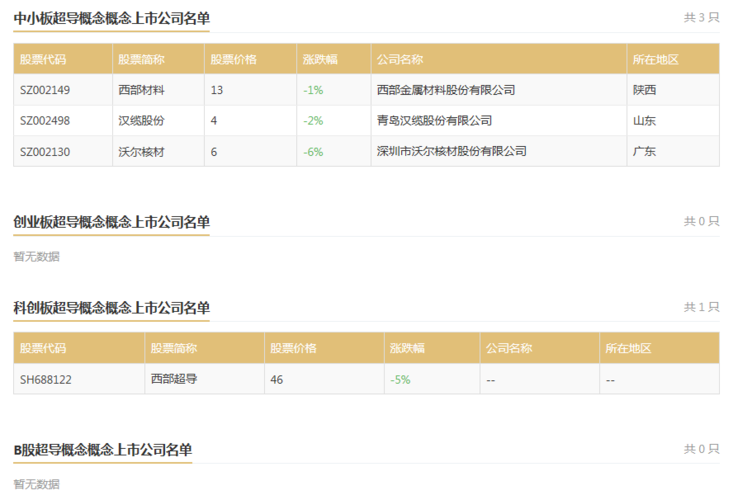Click 暂无数据 under 创业板 section
The width and height of the screenshot is (738, 500).
[36, 257]
